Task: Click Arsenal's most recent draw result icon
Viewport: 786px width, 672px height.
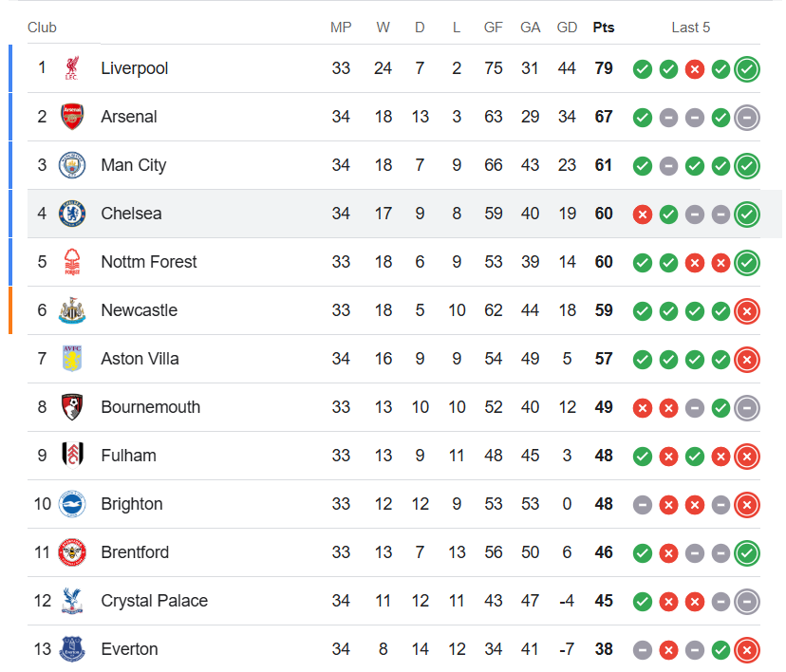Action: (x=747, y=117)
